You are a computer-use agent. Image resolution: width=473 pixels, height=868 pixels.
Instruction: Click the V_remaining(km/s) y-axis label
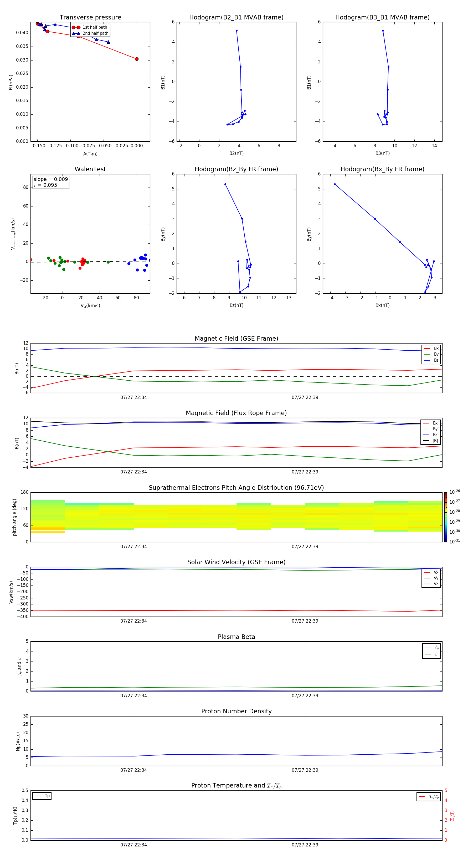(13, 234)
